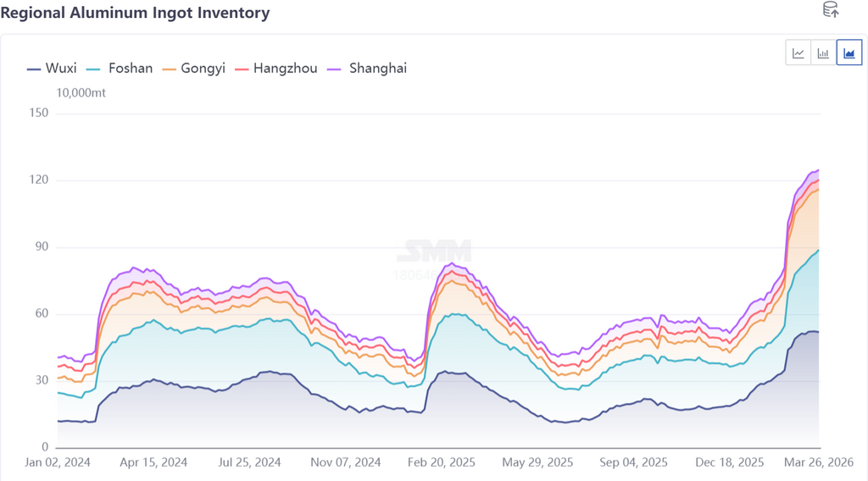868x481 pixels.
Task: Click the 90 y-axis tick label
Action: point(41,247)
